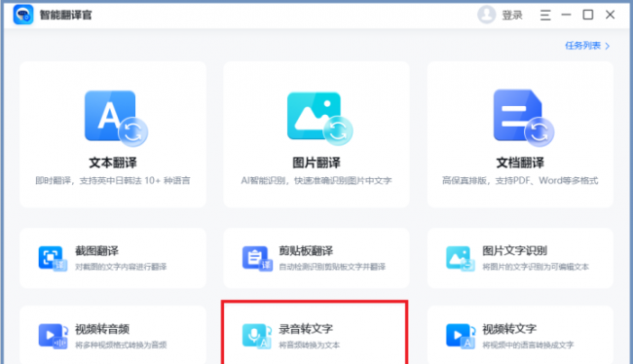This screenshot has width=633, height=364.
Task: Click the 图片文字识别 OCR icon
Action: (x=461, y=258)
